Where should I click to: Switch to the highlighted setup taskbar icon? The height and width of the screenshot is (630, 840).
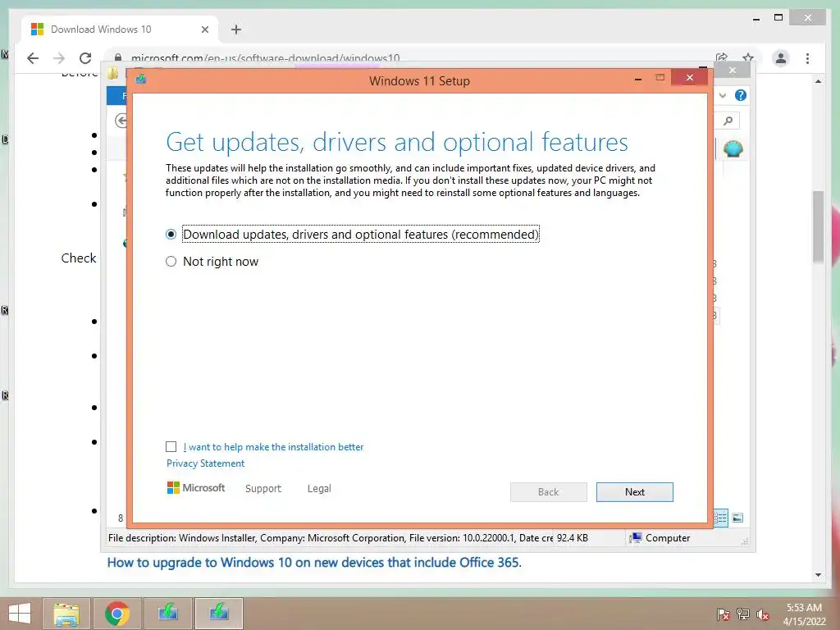click(219, 614)
